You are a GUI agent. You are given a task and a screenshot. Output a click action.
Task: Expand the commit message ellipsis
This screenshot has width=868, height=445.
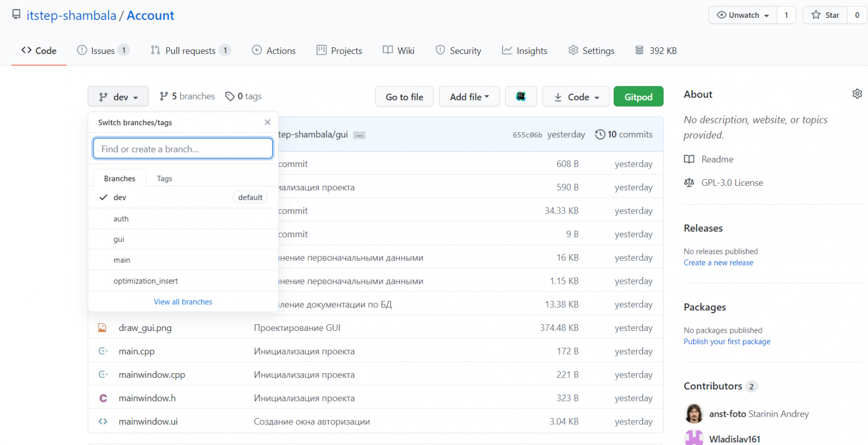click(359, 134)
